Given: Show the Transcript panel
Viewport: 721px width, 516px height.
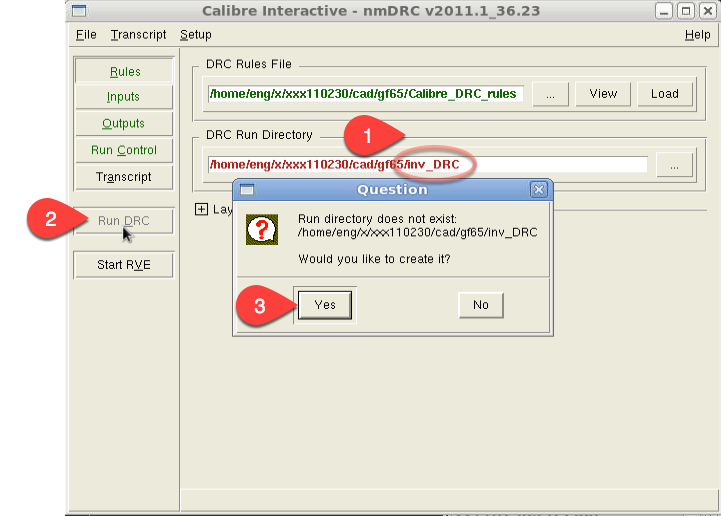Looking at the screenshot, I should (x=124, y=177).
